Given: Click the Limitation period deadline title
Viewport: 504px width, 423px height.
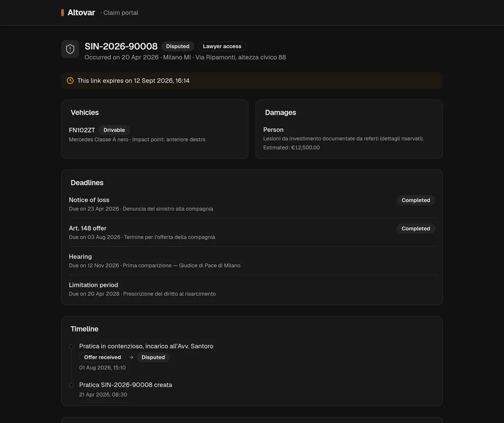Looking at the screenshot, I should (93, 285).
